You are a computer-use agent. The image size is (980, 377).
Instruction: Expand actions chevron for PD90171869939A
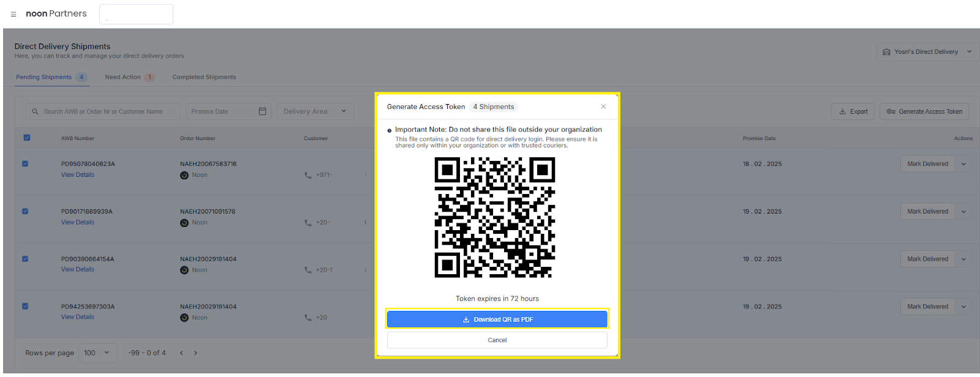pos(963,212)
